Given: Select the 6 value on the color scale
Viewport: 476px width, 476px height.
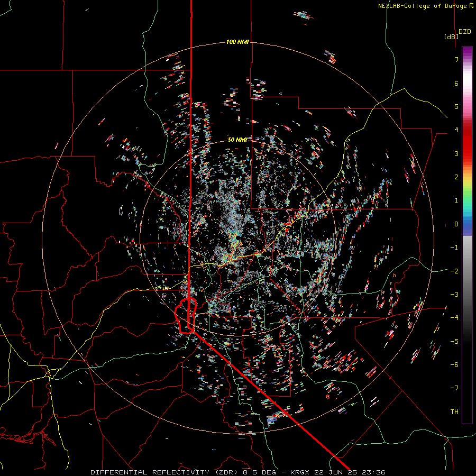Looking at the screenshot, I should click(456, 83).
